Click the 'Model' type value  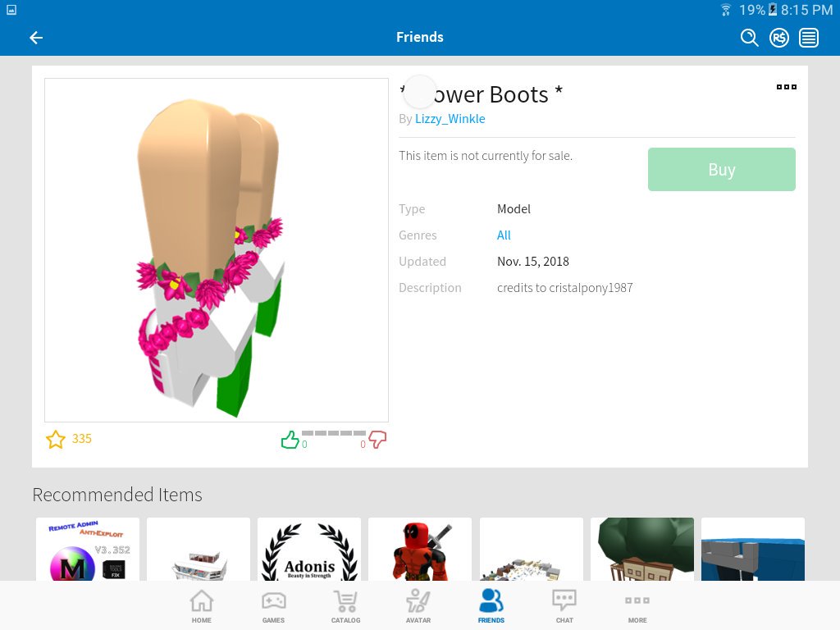coord(514,209)
